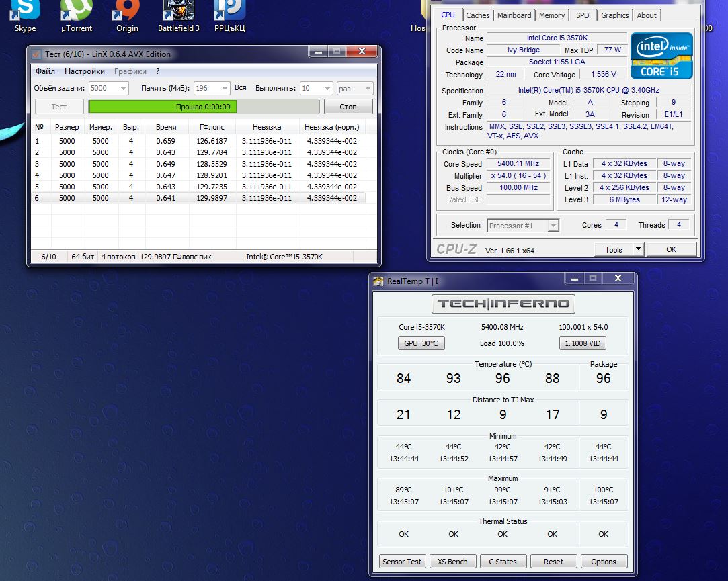Click the GPU 30°C button in RealTemp

421,343
